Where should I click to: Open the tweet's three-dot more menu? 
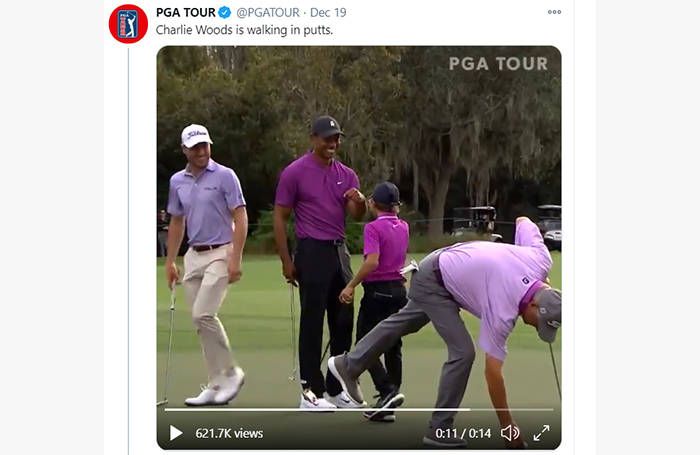(x=554, y=12)
